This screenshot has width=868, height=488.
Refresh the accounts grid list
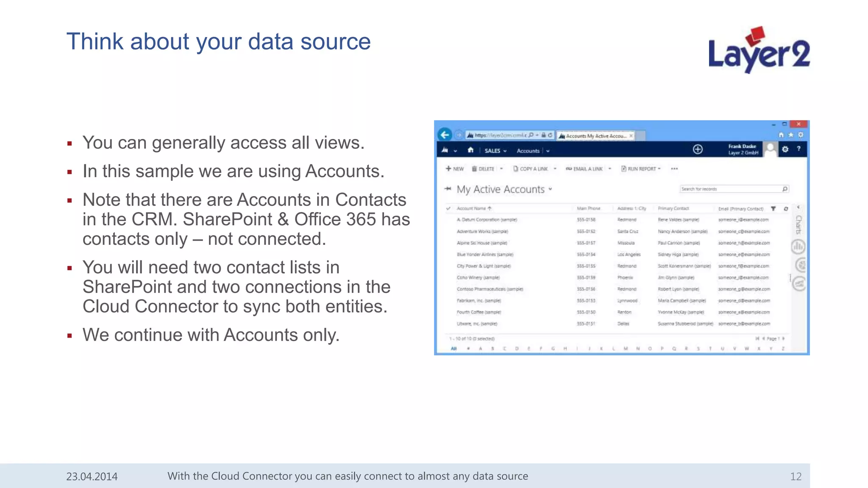tap(786, 208)
